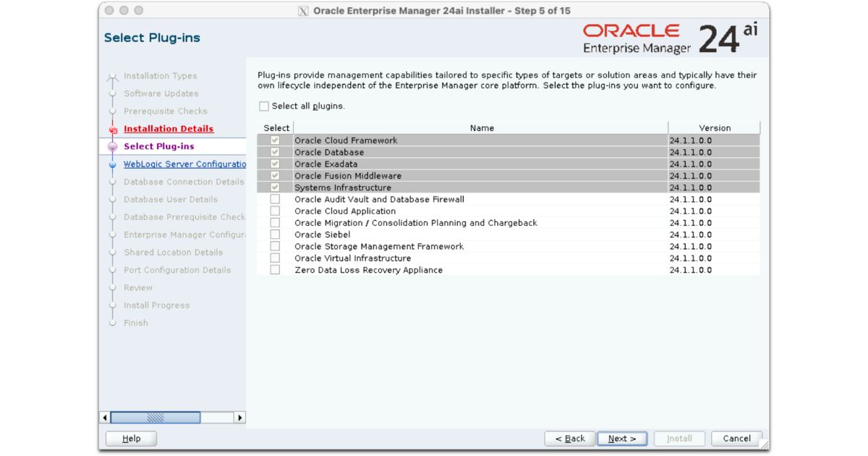Click the Select Plug-ins step marker icon
The height and width of the screenshot is (456, 868).
(112, 147)
